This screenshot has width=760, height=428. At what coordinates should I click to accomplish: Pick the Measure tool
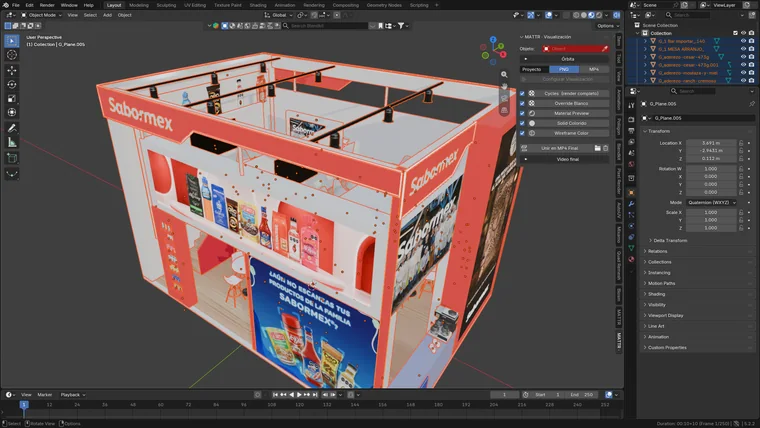tap(12, 142)
